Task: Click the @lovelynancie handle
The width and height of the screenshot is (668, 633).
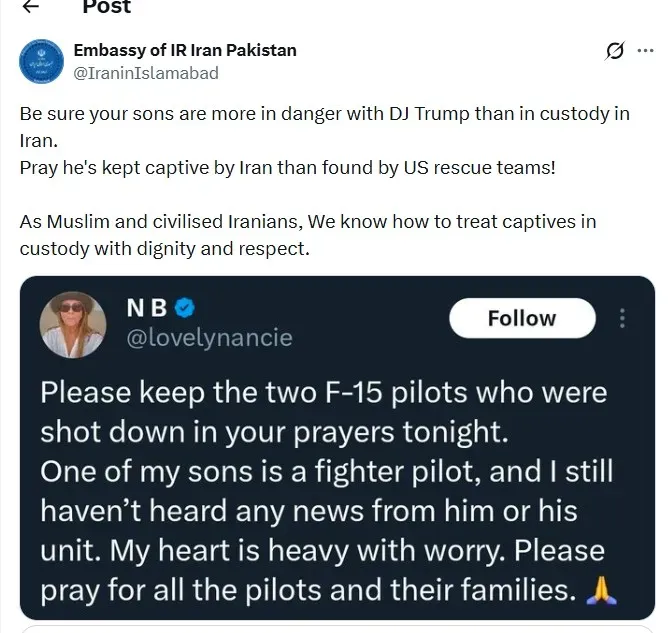Action: [x=209, y=338]
